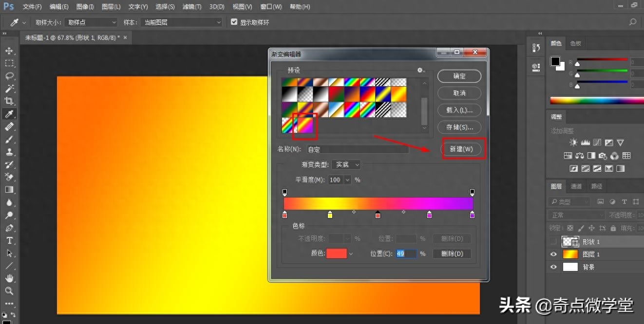This screenshot has height=324, width=644.
Task: Click the 新建(W) button
Action: [x=461, y=149]
